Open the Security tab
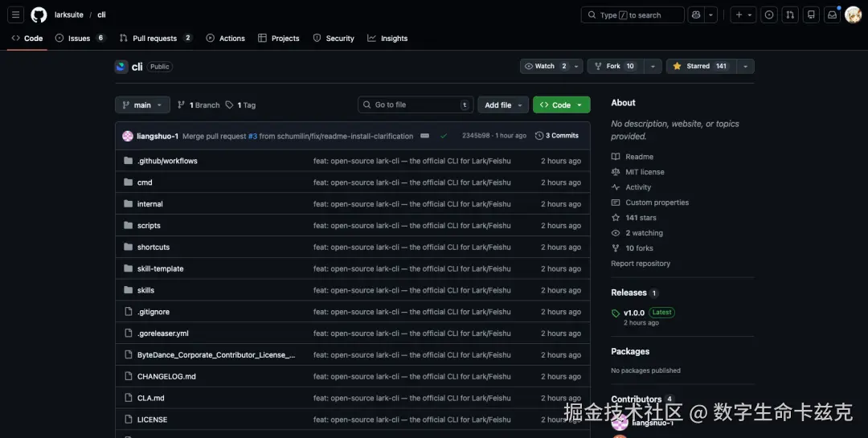This screenshot has width=868, height=438. point(334,39)
